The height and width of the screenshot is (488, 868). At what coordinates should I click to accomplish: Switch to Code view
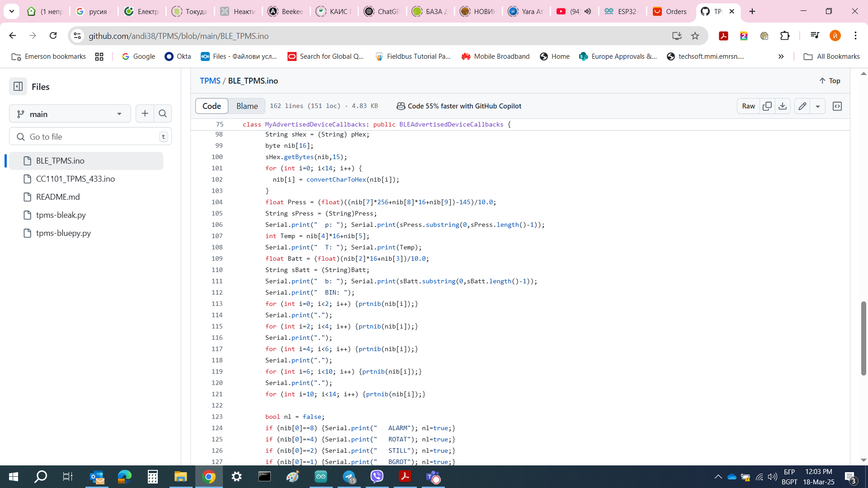point(212,106)
